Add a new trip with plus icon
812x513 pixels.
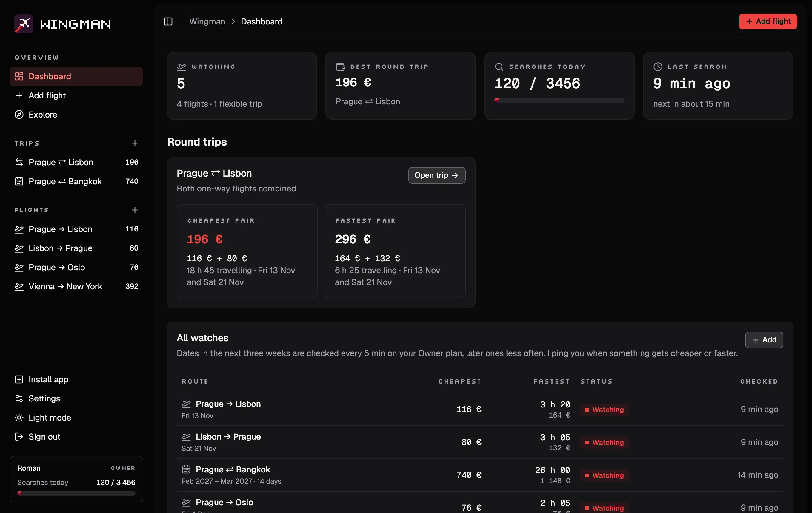click(135, 143)
